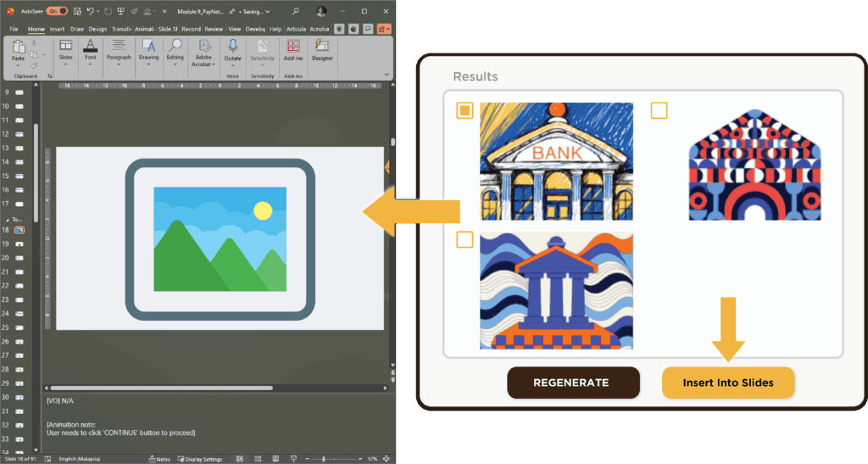Click the Dictate microphone icon
Image resolution: width=868 pixels, height=464 pixels.
(233, 46)
